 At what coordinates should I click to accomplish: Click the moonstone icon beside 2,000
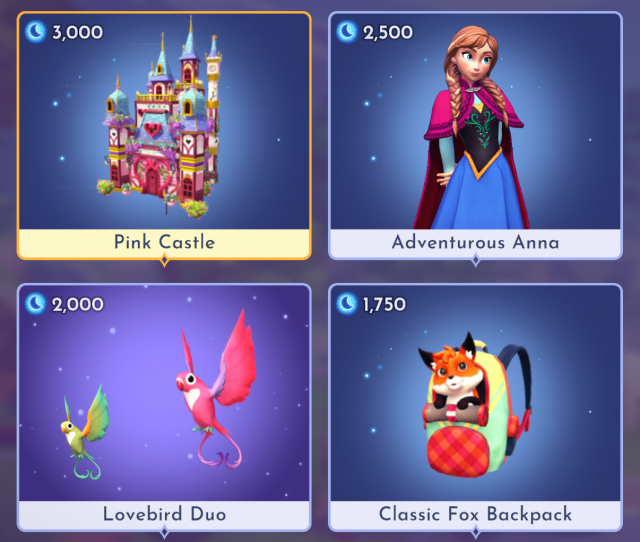36,304
